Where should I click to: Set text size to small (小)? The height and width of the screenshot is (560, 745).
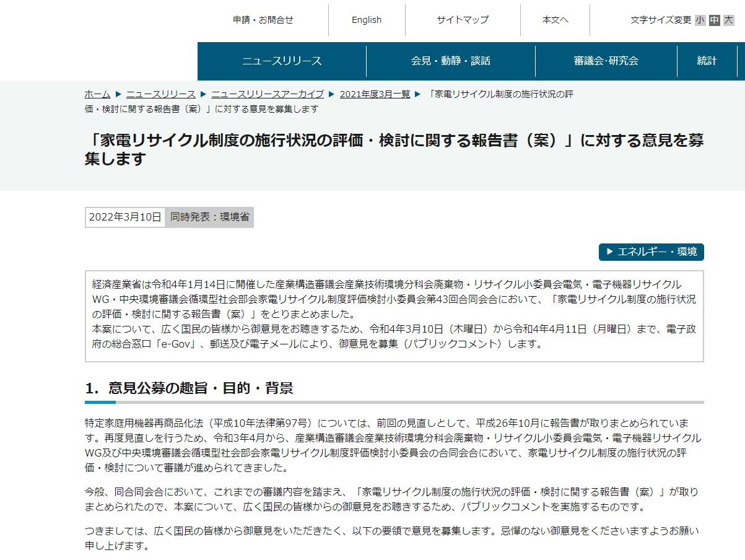tap(700, 20)
